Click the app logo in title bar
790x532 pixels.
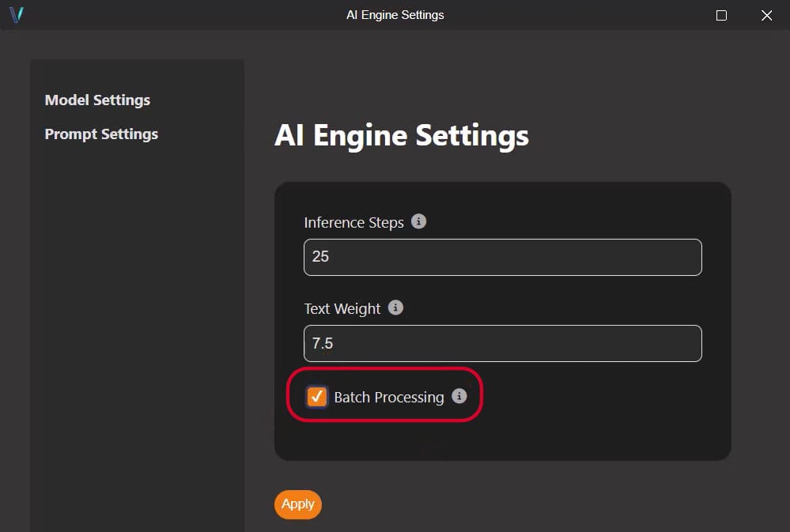[16, 15]
